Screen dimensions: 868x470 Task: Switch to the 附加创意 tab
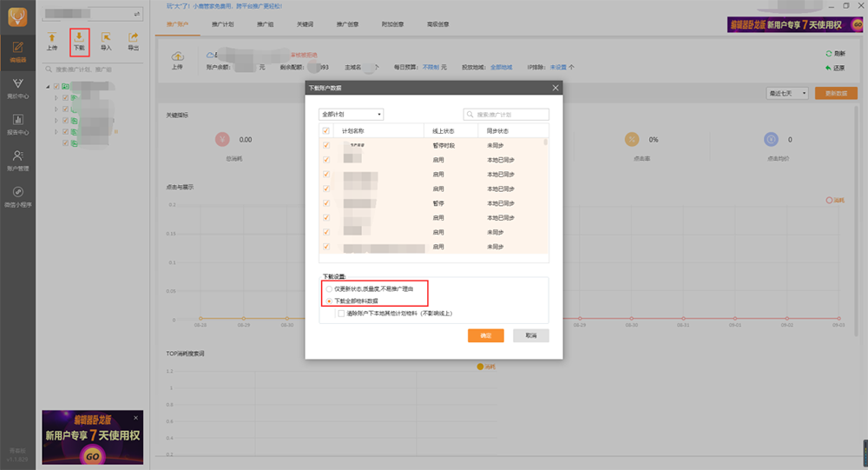click(x=392, y=24)
